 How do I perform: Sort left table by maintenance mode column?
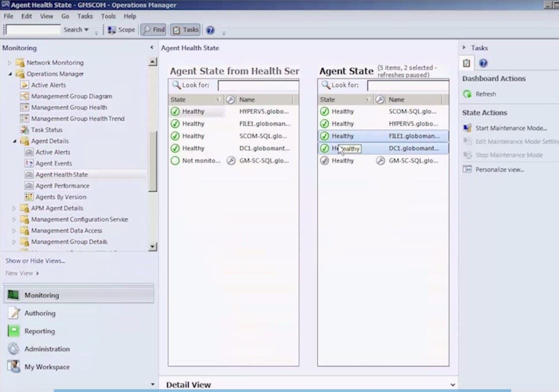click(x=230, y=100)
